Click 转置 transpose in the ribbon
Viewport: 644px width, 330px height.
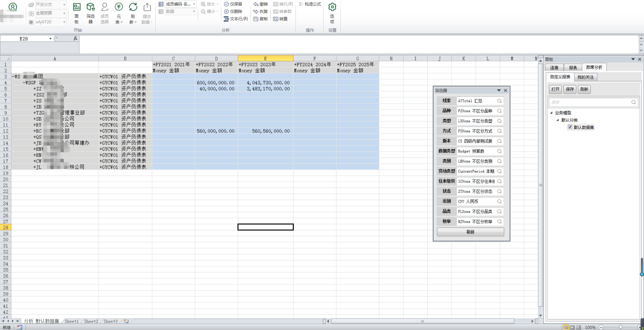(x=280, y=19)
